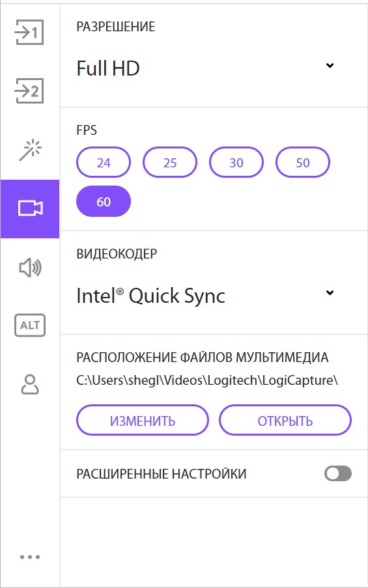This screenshot has width=368, height=588.
Task: Open the user account profile icon
Action: 30,384
